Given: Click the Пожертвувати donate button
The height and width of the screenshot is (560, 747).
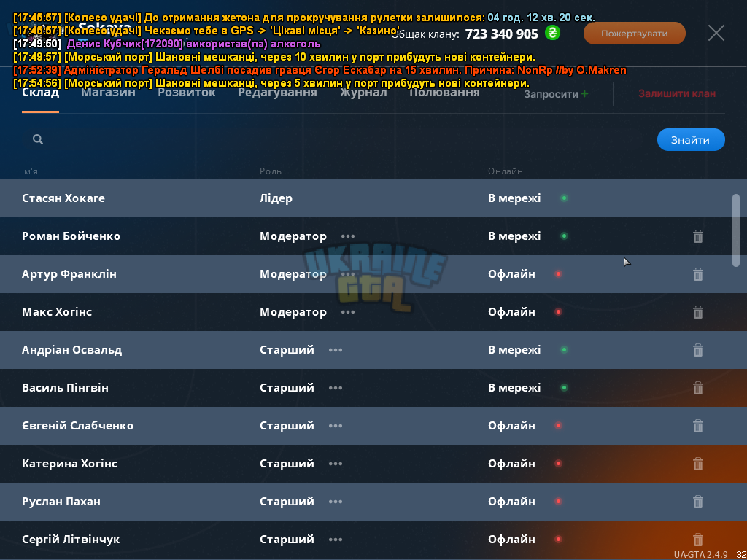Looking at the screenshot, I should [x=634, y=34].
